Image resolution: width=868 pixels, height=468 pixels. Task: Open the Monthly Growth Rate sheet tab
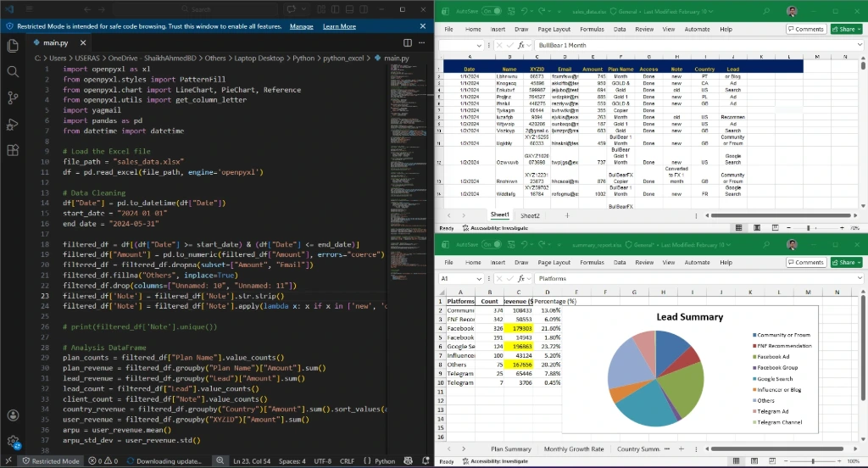pyautogui.click(x=574, y=448)
